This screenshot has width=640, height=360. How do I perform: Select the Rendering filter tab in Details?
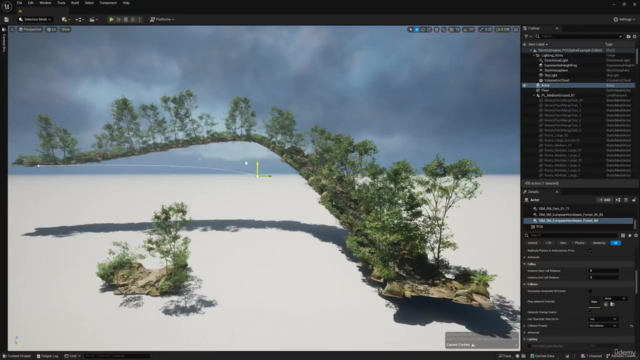pos(599,243)
